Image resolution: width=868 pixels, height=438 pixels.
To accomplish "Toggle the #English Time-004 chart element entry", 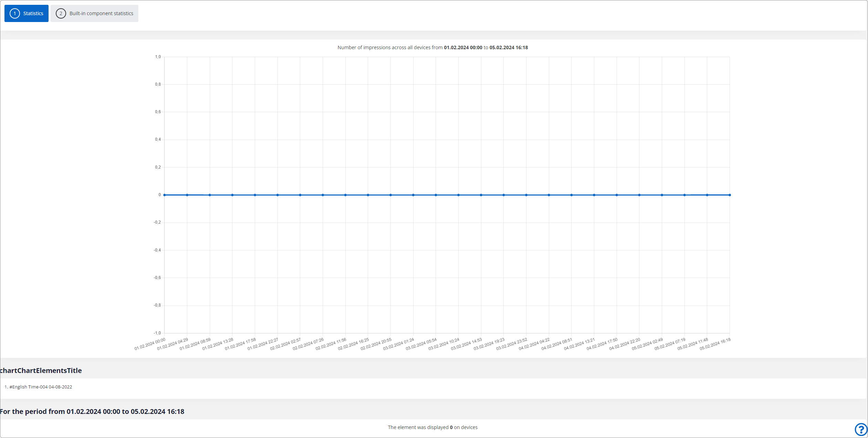I will click(x=39, y=386).
